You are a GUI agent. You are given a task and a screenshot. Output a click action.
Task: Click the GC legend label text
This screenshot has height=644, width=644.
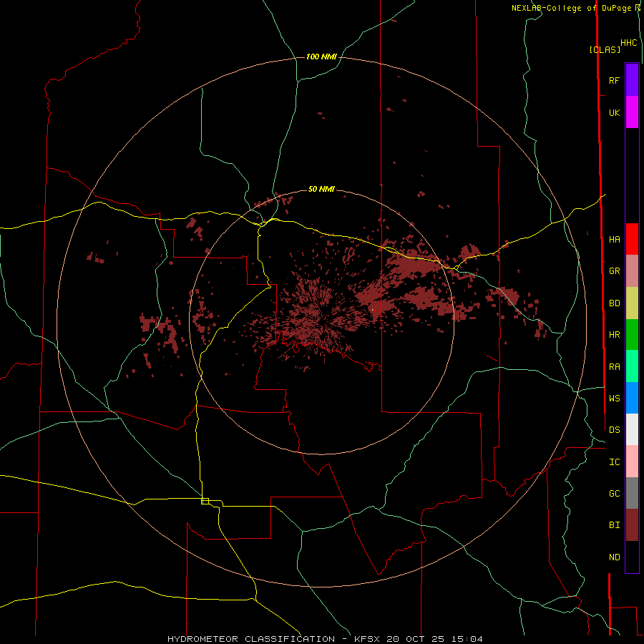point(614,494)
